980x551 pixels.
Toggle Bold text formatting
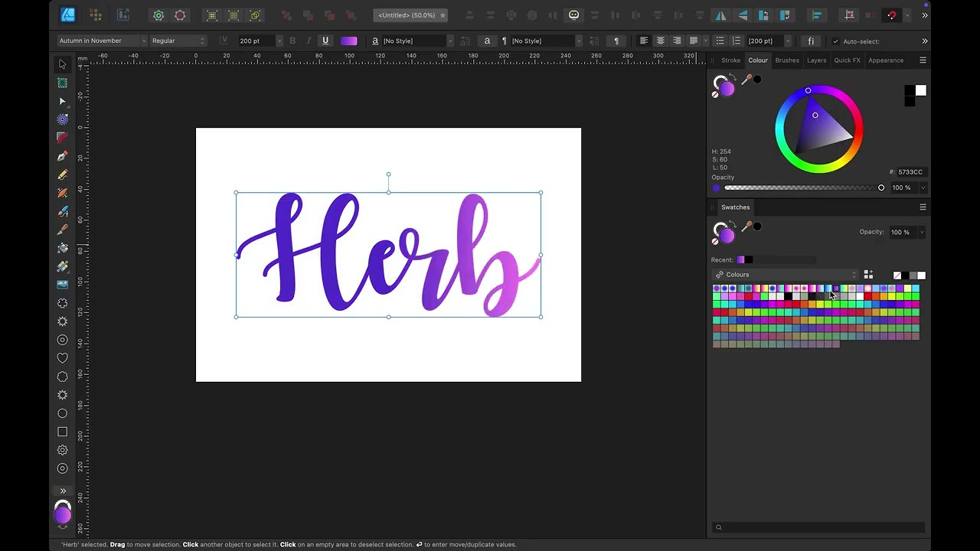tap(292, 41)
